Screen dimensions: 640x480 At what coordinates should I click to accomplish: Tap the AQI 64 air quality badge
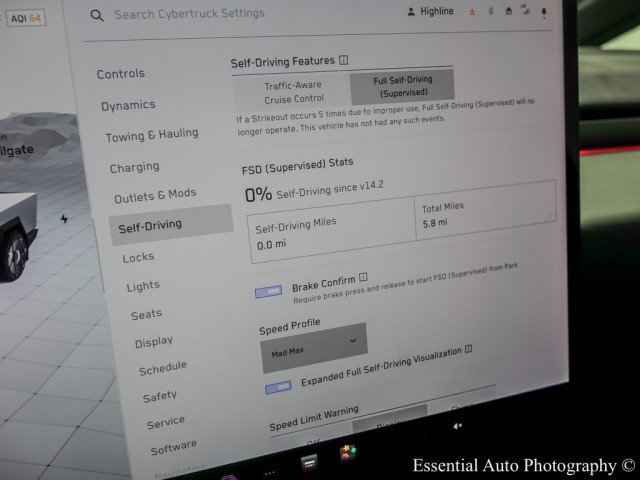[26, 18]
